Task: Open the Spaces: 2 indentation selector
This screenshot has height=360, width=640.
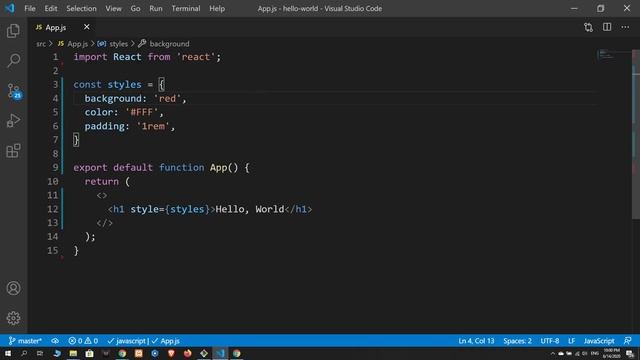Action: click(517, 341)
